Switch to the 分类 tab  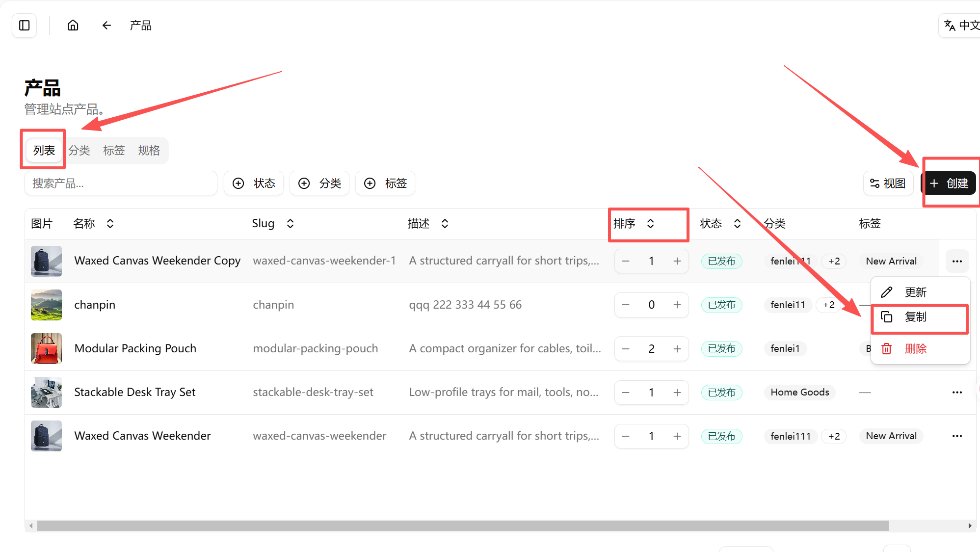[x=79, y=150]
